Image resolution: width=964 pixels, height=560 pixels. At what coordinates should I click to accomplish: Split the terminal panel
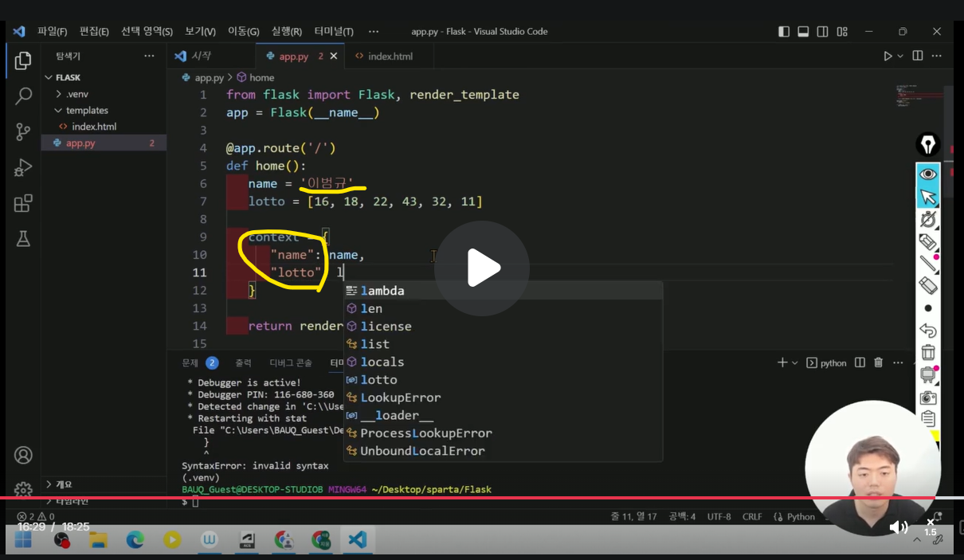tap(860, 362)
